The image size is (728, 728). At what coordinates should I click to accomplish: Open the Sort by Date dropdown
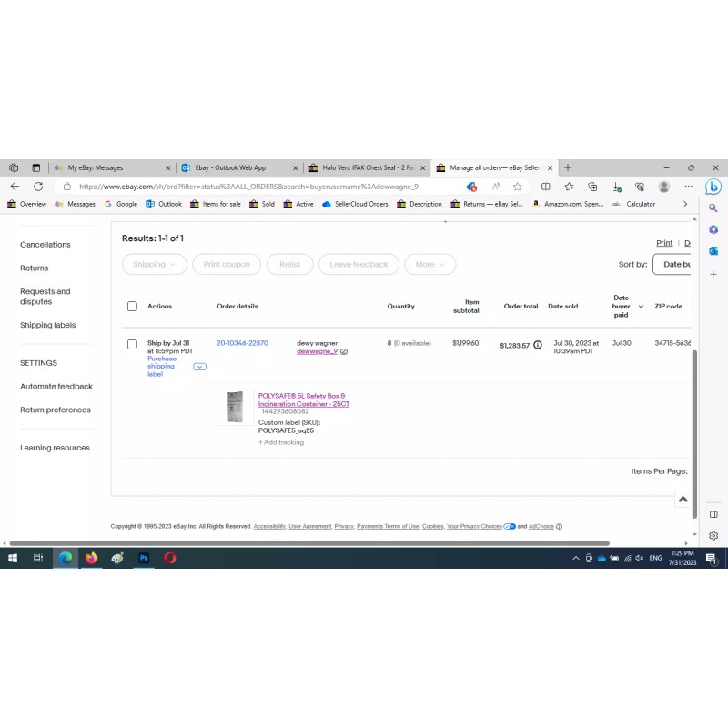(673, 265)
